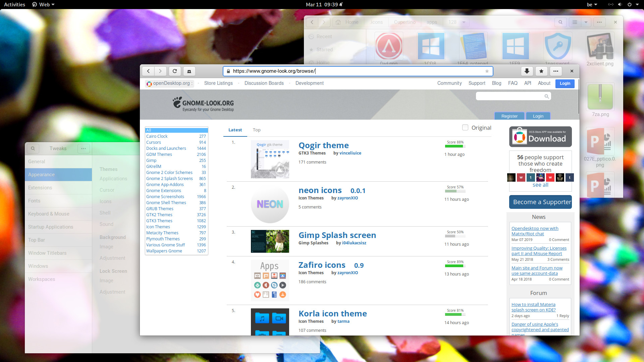Image resolution: width=644 pixels, height=362 pixels.
Task: Click Become a Supporter button
Action: pyautogui.click(x=540, y=202)
